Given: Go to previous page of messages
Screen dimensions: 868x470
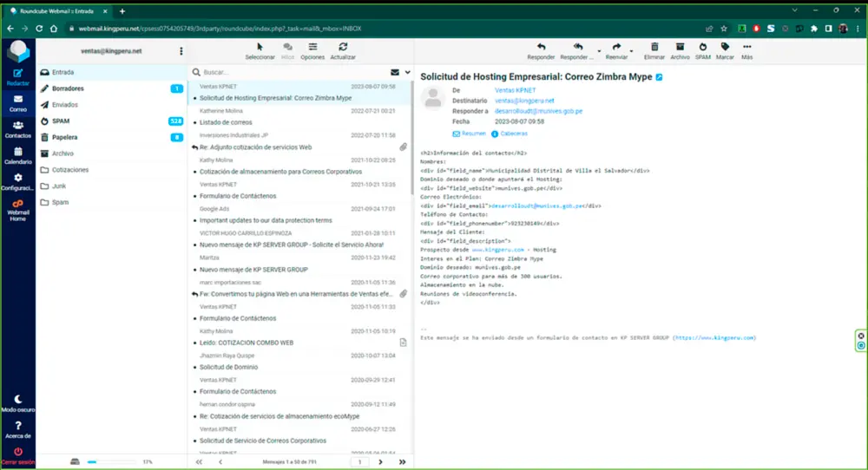Looking at the screenshot, I should pos(220,461).
